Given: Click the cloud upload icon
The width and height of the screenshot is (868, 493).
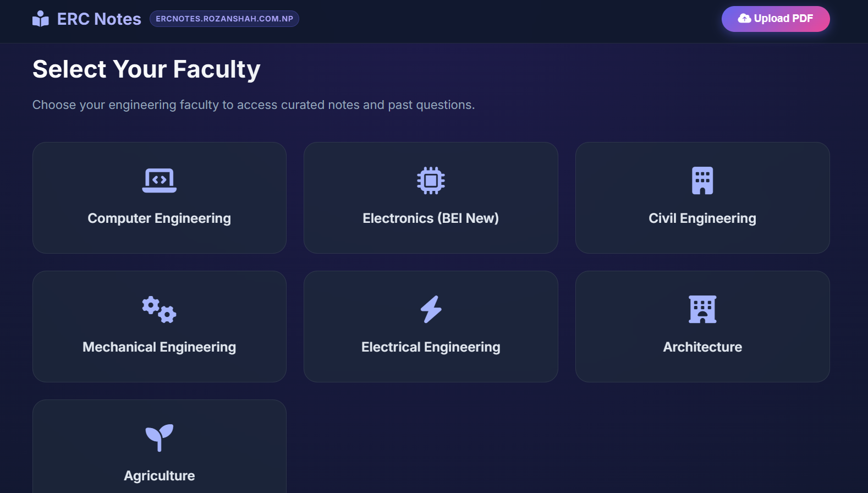Looking at the screenshot, I should click(744, 19).
